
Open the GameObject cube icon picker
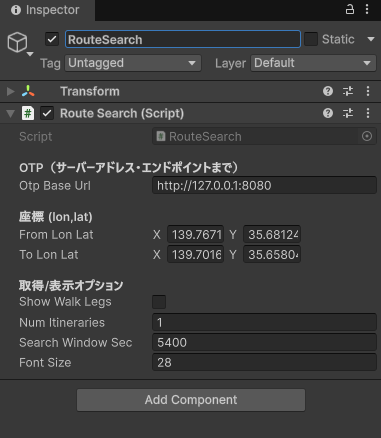coord(17,42)
